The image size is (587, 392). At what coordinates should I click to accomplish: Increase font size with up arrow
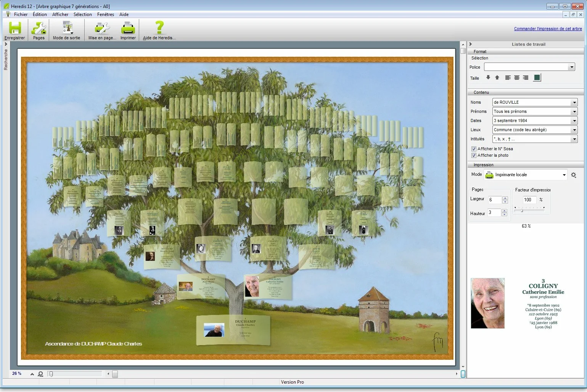coord(497,77)
